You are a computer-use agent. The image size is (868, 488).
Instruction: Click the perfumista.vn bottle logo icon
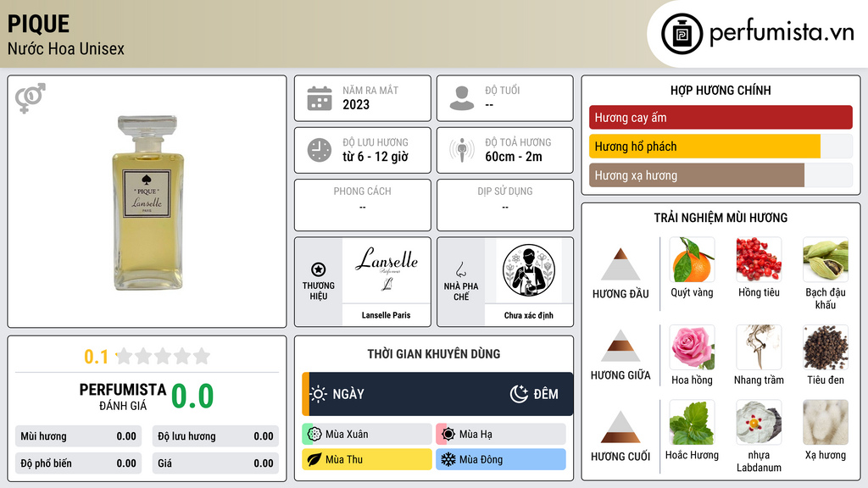(x=682, y=34)
